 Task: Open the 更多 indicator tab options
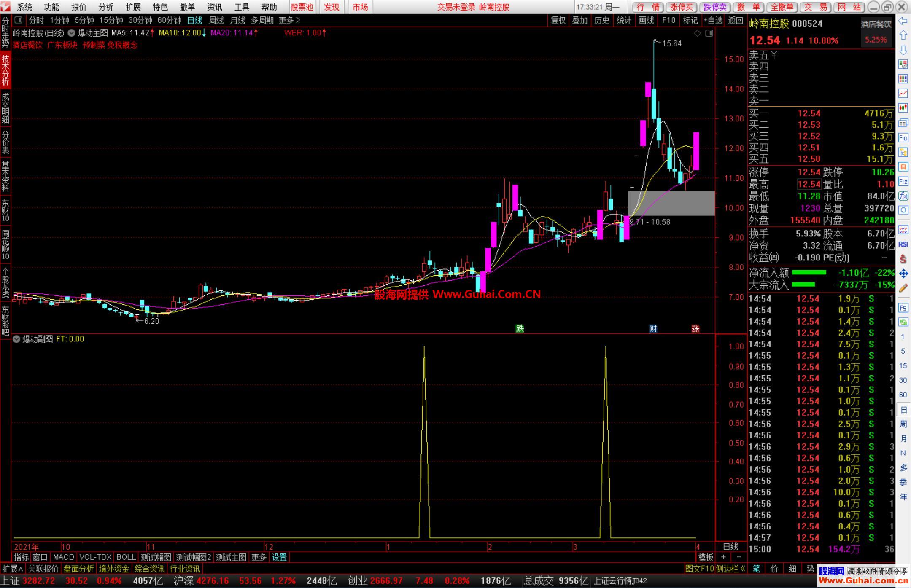(259, 557)
